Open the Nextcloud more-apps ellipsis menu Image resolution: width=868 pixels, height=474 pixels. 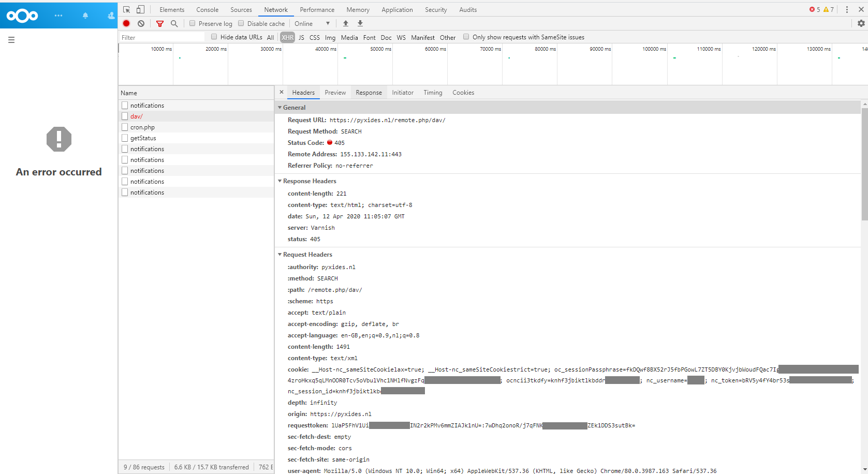(58, 16)
